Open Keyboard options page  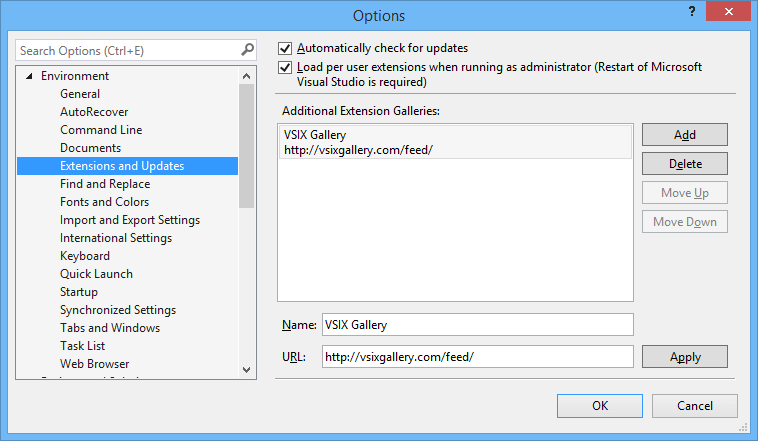coord(85,256)
